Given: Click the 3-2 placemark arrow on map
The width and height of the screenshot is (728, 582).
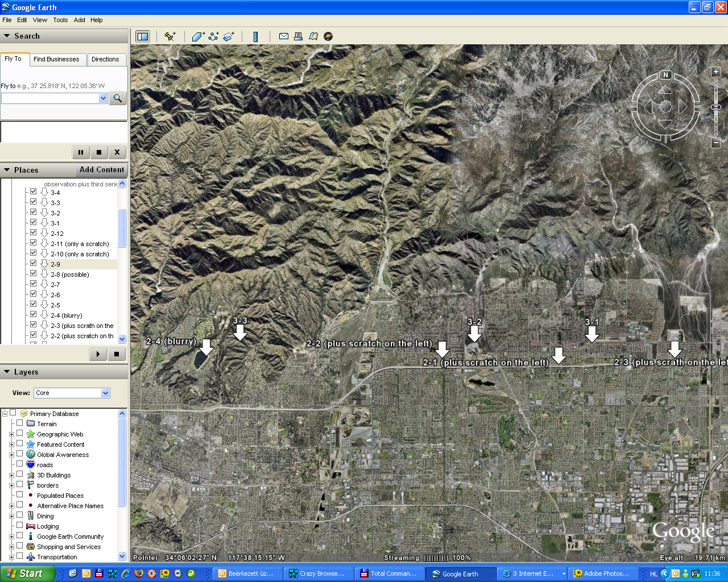Looking at the screenshot, I should pos(474,334).
